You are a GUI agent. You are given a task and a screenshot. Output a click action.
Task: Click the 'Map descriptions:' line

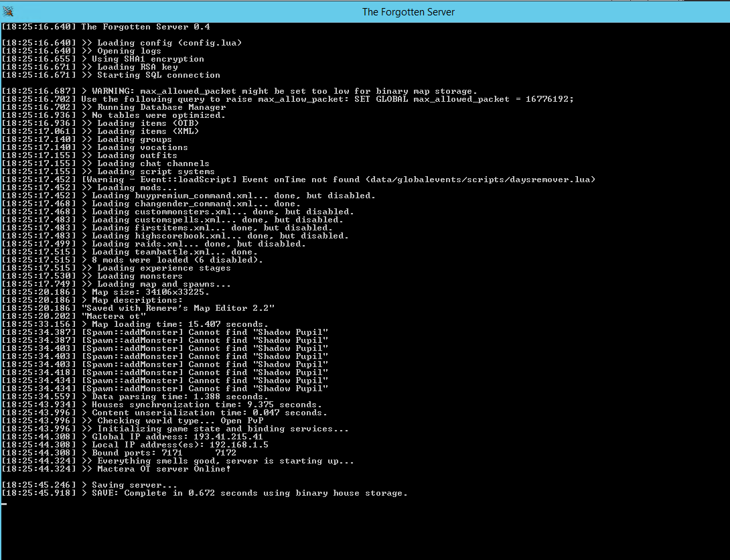(x=92, y=300)
